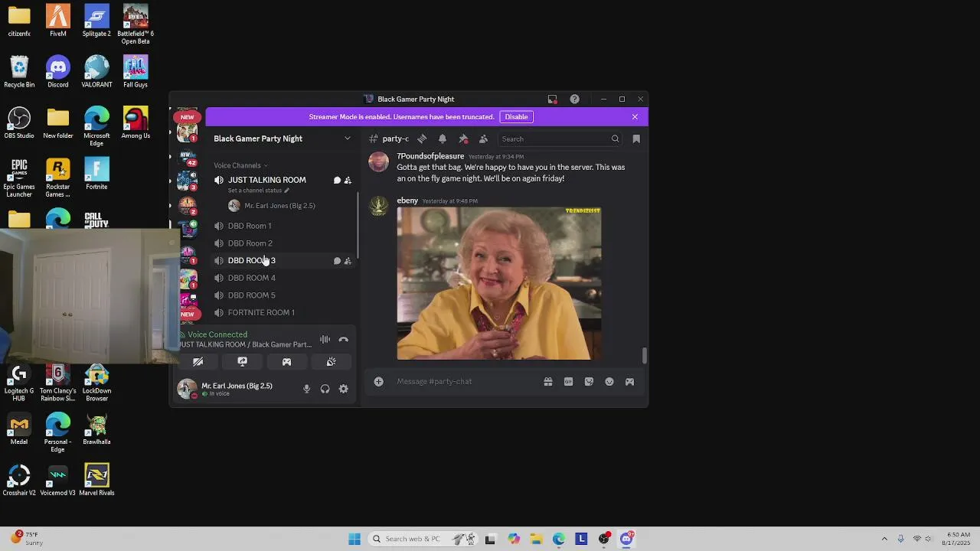Click Mr. Earl Jones in voice channel list

click(279, 205)
